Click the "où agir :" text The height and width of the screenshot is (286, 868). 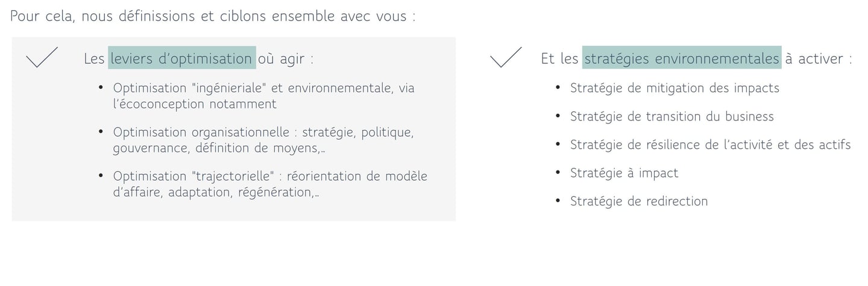coord(285,58)
